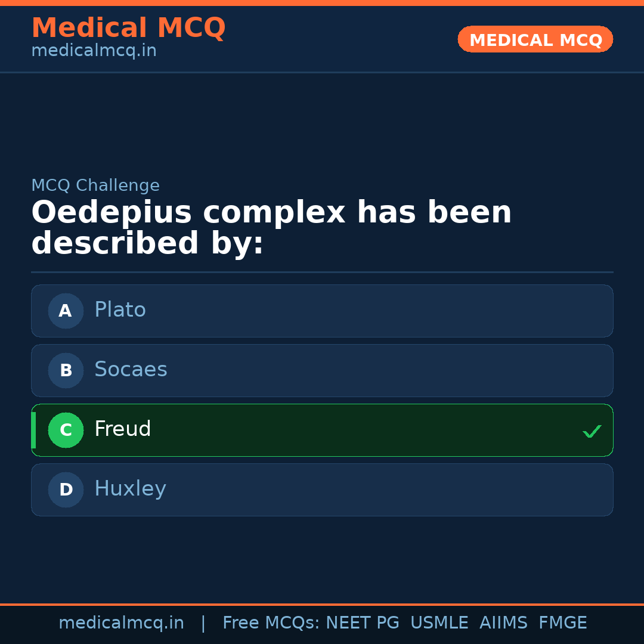Image resolution: width=644 pixels, height=644 pixels.
Task: Expand the MCQ Challenge section
Action: point(95,185)
